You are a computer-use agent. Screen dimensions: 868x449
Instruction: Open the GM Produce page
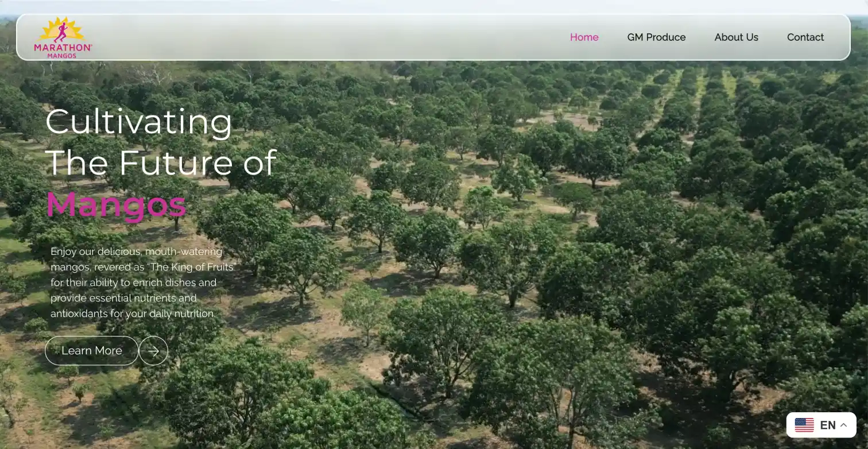pos(656,37)
